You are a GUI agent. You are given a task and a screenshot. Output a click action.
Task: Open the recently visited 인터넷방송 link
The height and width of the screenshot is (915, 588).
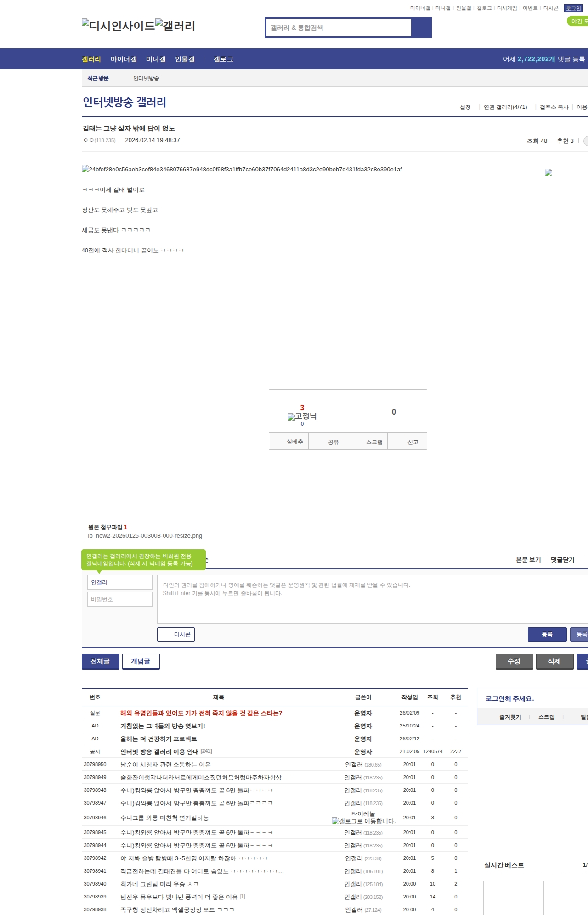pyautogui.click(x=146, y=79)
